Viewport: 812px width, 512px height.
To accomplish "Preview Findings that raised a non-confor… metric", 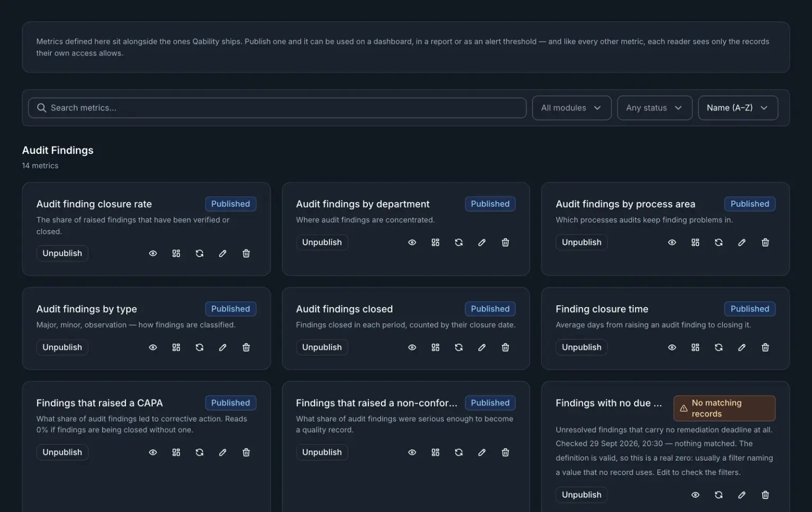I will (412, 452).
